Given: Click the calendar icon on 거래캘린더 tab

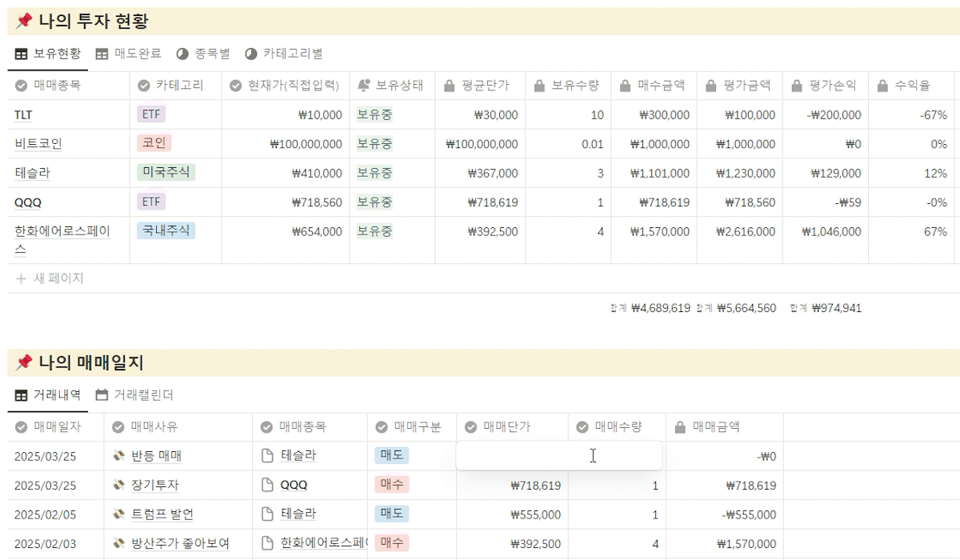Looking at the screenshot, I should pyautogui.click(x=102, y=394).
